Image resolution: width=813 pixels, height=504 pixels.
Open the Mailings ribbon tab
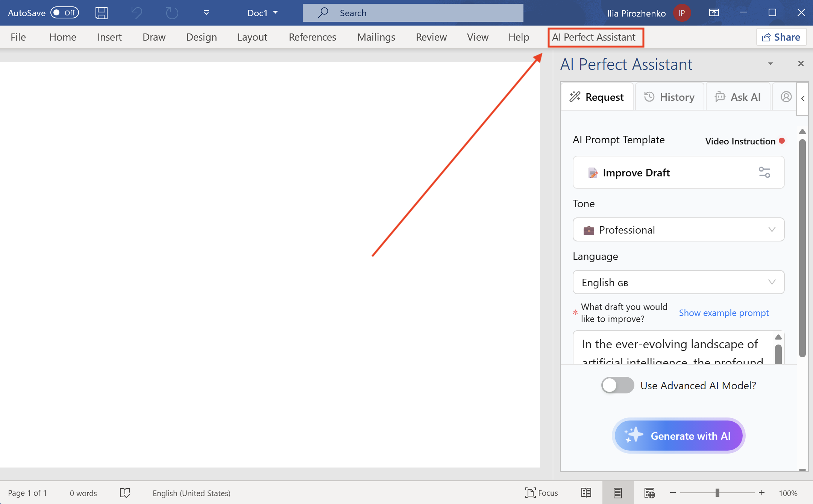(x=376, y=37)
